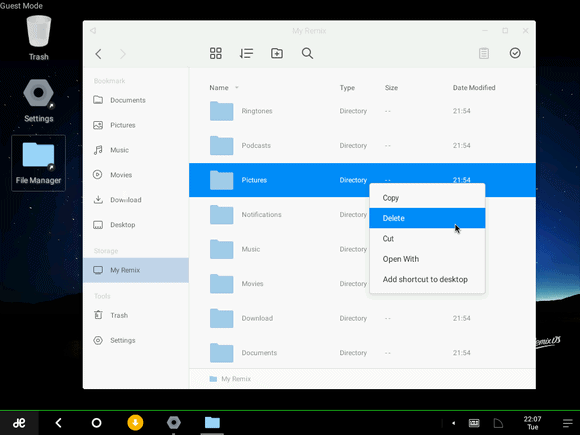Click the Ringtones folder name
Screen dimensions: 580x435
(257, 111)
